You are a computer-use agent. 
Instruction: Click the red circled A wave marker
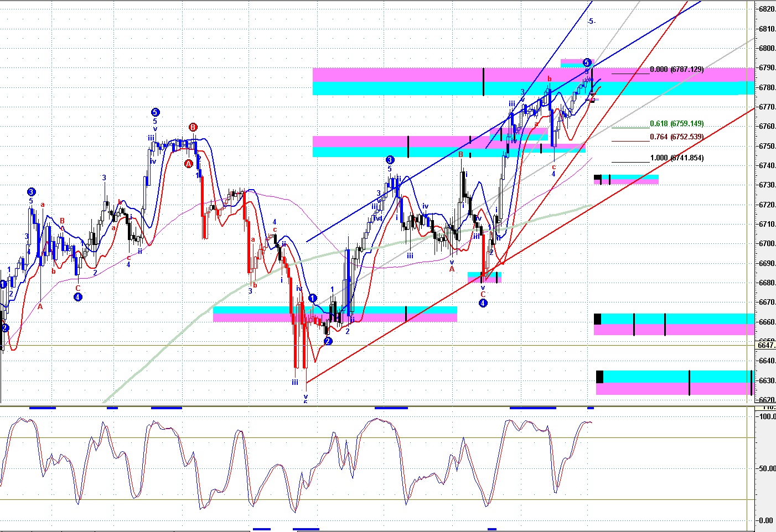point(188,164)
